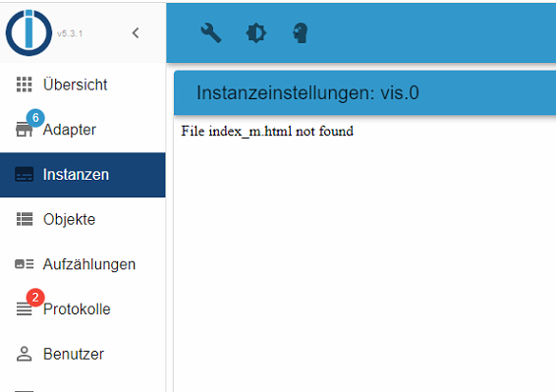
Task: Go to the Adapter page
Action: pyautogui.click(x=83, y=130)
